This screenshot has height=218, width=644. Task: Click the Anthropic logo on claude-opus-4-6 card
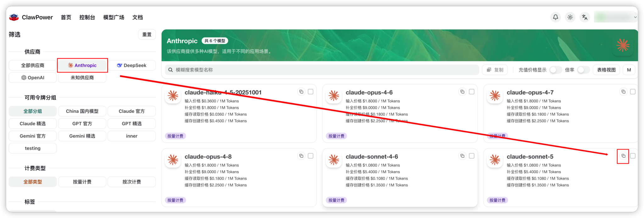coord(334,95)
